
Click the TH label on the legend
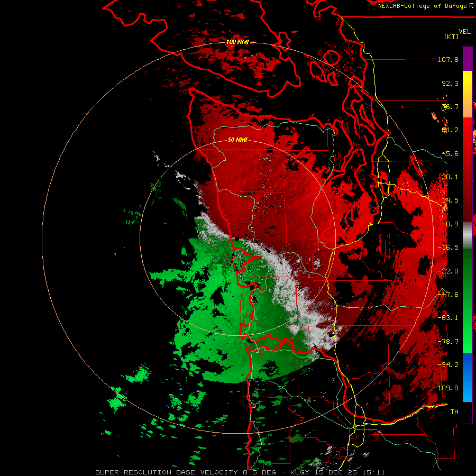click(454, 412)
